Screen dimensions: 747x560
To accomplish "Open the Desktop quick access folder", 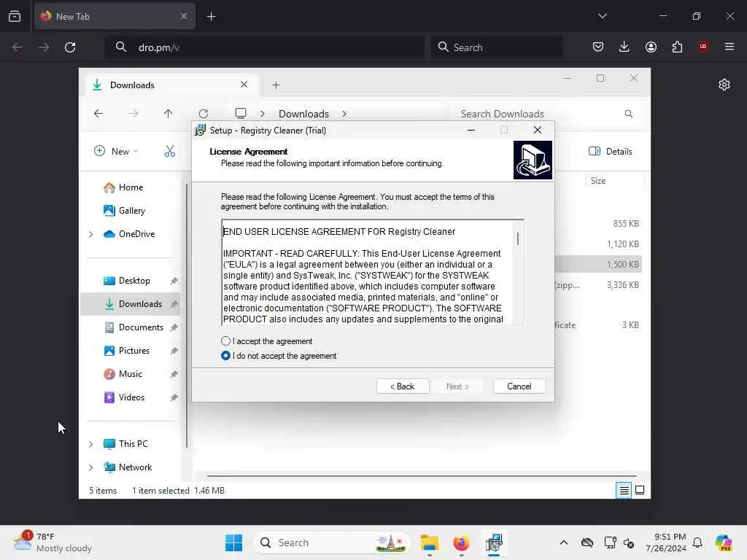I will point(127,281).
